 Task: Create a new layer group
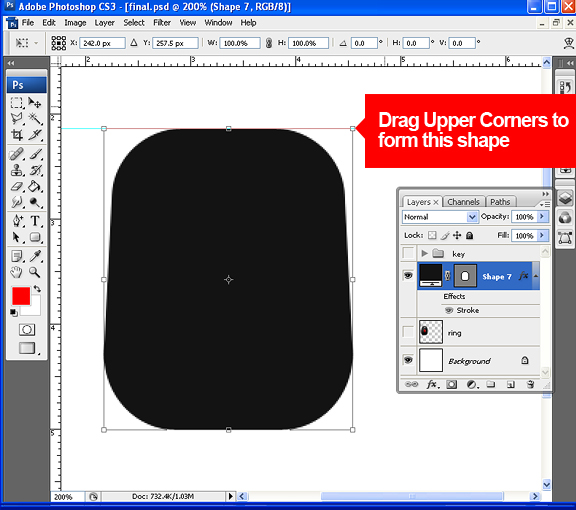(491, 384)
